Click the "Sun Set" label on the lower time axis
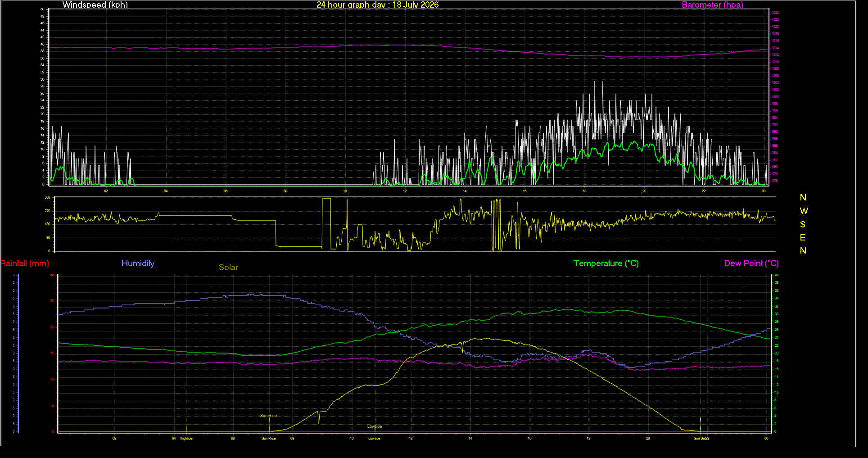This screenshot has width=868, height=458. pos(699,438)
